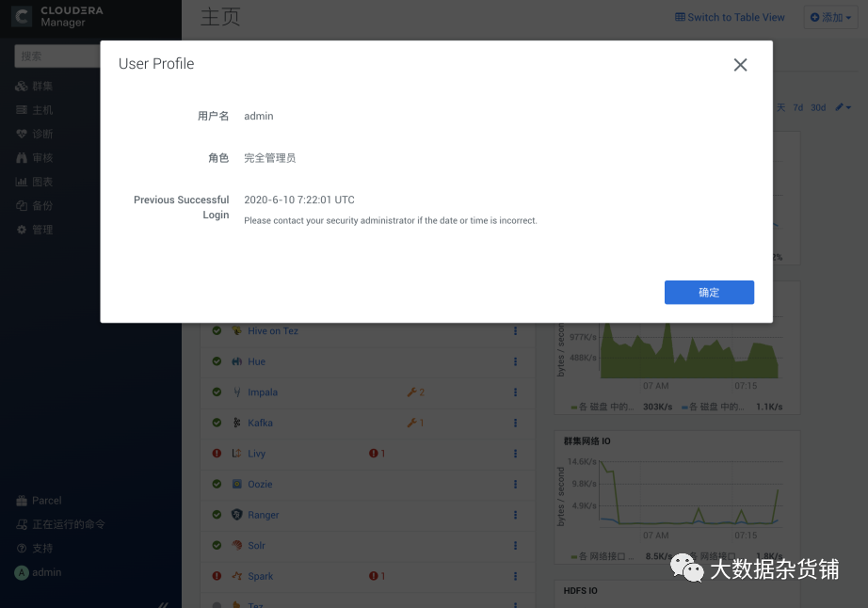This screenshot has width=868, height=608.
Task: Click the admin user avatar icon
Action: tap(21, 572)
